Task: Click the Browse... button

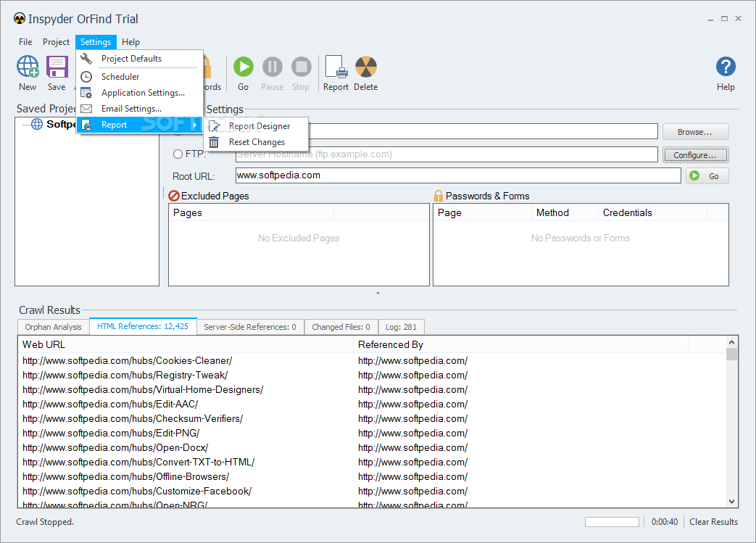Action: (x=695, y=132)
